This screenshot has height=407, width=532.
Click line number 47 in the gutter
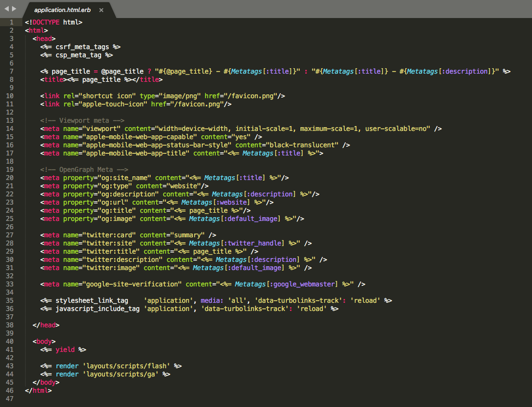click(x=9, y=398)
